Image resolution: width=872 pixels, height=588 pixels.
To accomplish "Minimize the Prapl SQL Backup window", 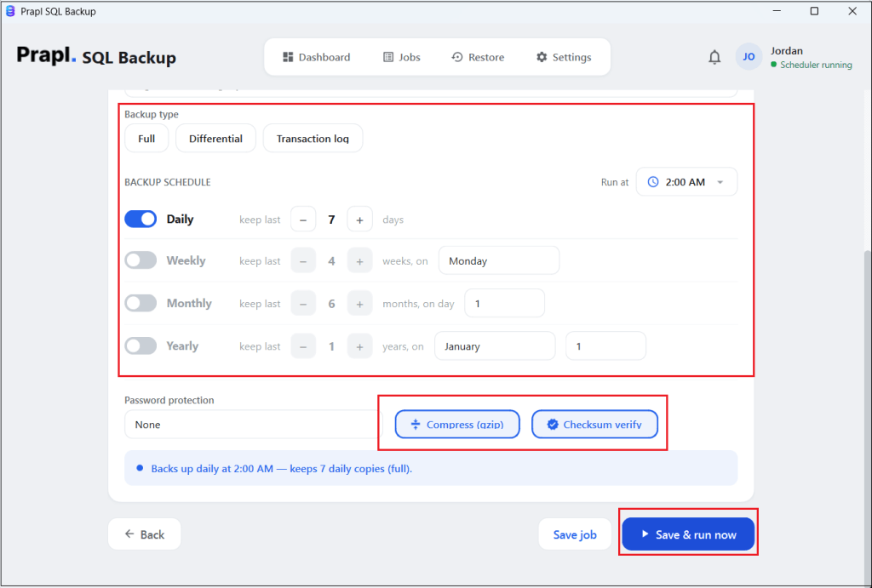I will 777,11.
